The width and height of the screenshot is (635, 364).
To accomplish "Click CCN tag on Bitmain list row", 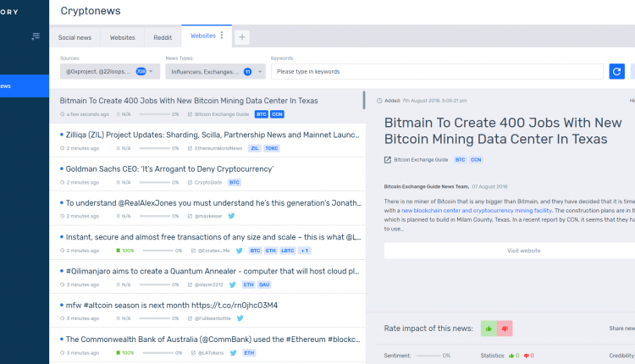I will 277,114.
